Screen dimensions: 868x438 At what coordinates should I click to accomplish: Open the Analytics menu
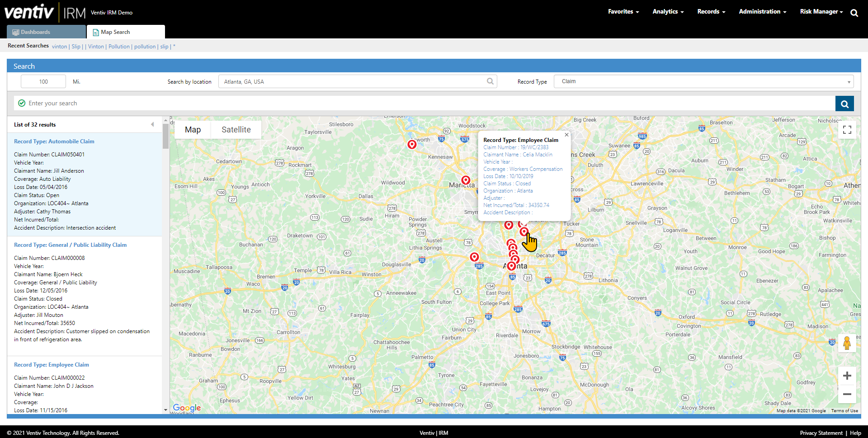pos(668,12)
